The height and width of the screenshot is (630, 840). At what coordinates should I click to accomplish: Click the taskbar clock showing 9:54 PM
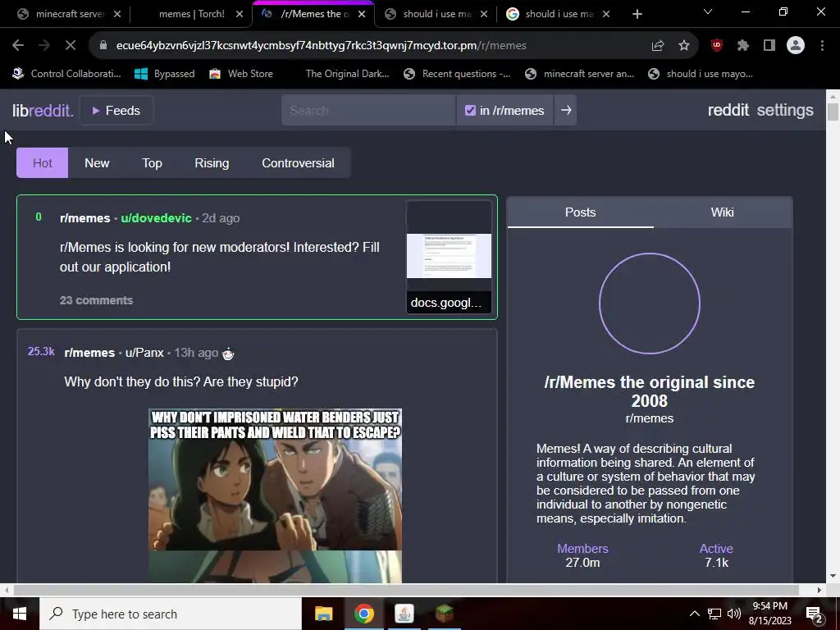pyautogui.click(x=769, y=614)
